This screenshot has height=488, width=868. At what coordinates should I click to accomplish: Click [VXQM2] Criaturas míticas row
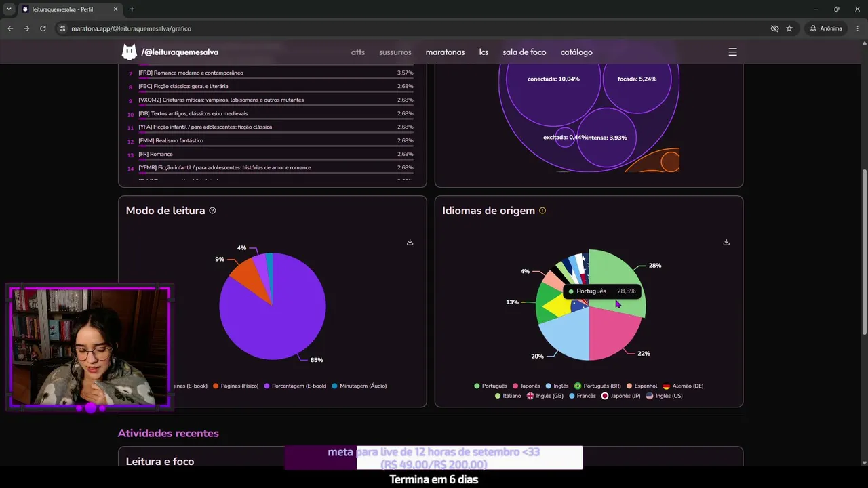click(271, 100)
